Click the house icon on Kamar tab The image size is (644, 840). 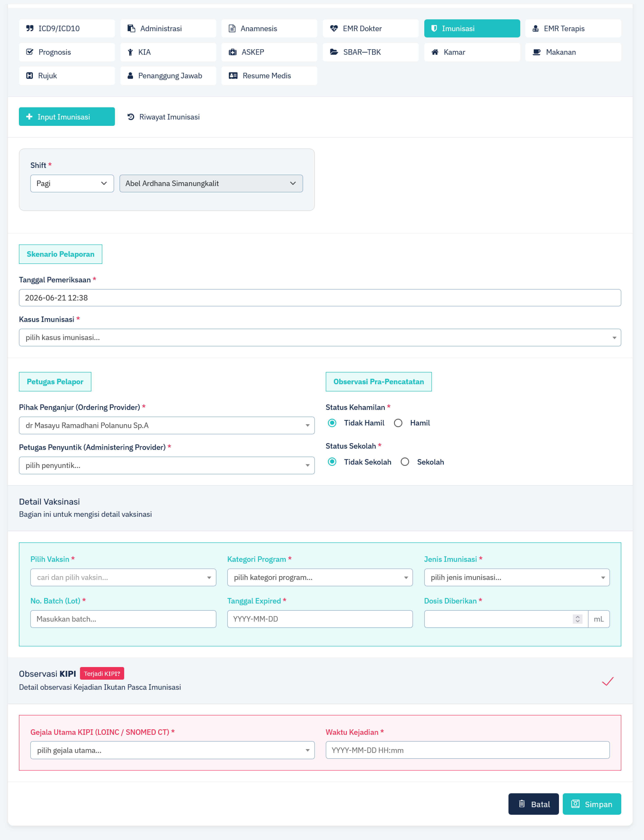(x=435, y=52)
